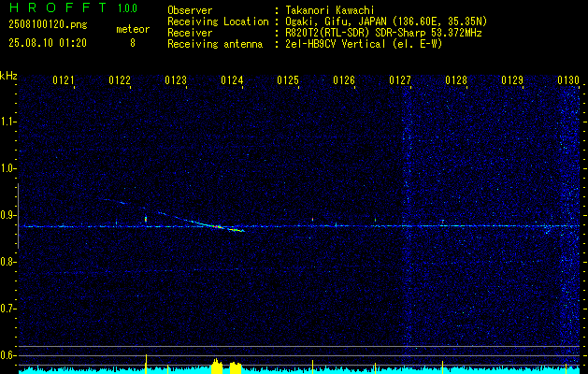Click the 0129 time tick label
The width and height of the screenshot is (588, 374).
coord(512,80)
